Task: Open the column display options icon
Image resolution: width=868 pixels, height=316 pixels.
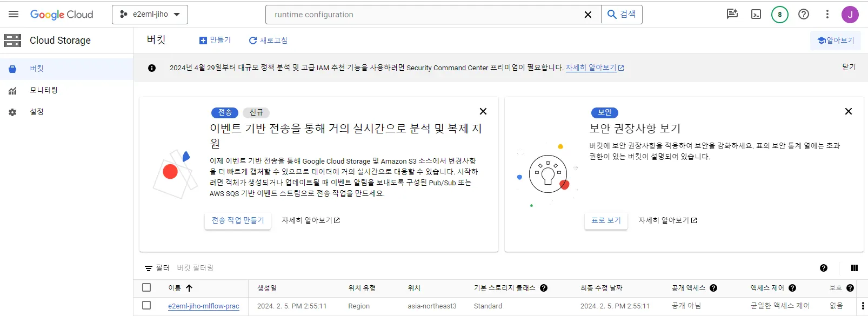Action: point(854,268)
